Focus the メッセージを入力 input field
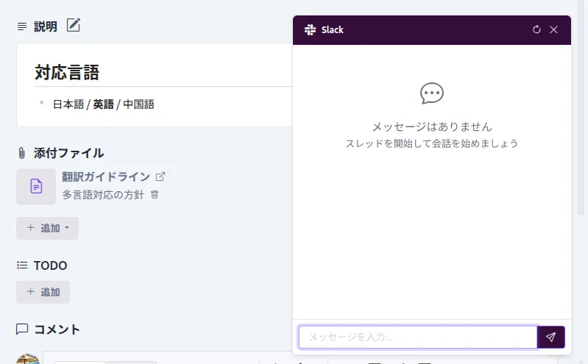Viewport: 588px width, 364px height. click(x=418, y=337)
